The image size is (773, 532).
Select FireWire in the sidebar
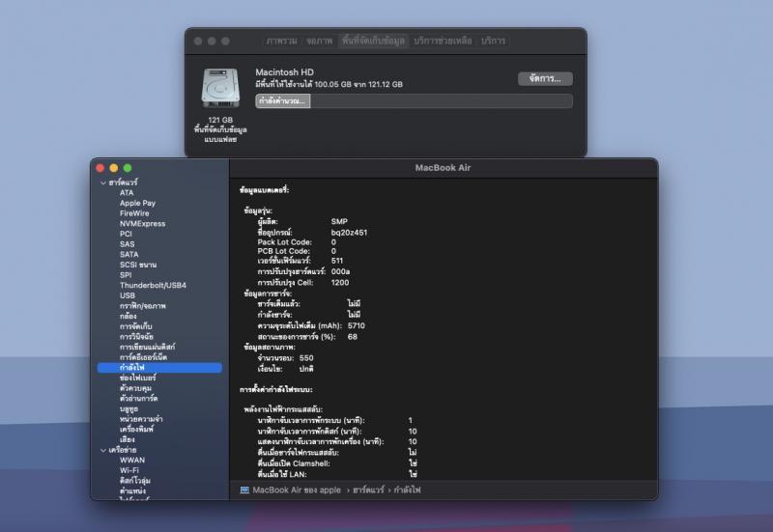pyautogui.click(x=134, y=213)
